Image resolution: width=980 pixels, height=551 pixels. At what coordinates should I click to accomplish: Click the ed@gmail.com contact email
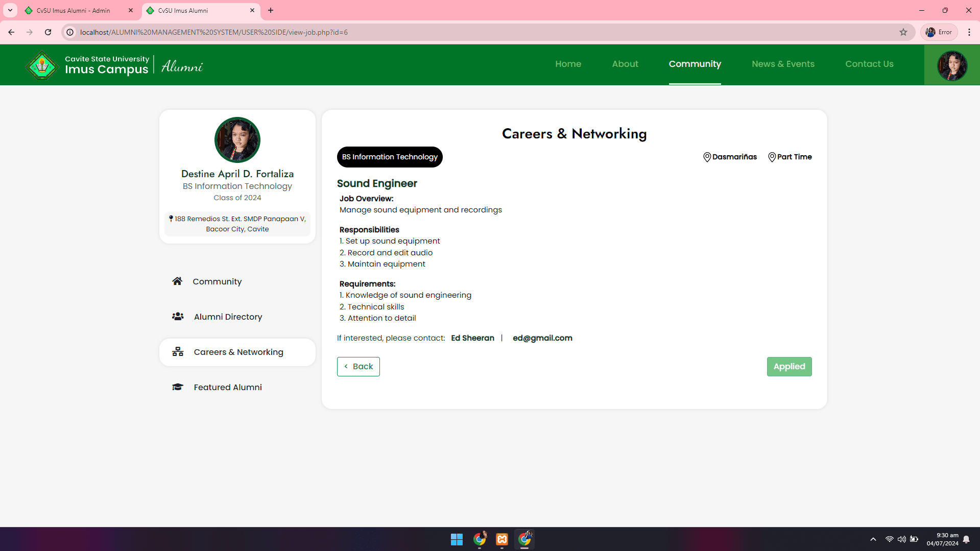(542, 338)
